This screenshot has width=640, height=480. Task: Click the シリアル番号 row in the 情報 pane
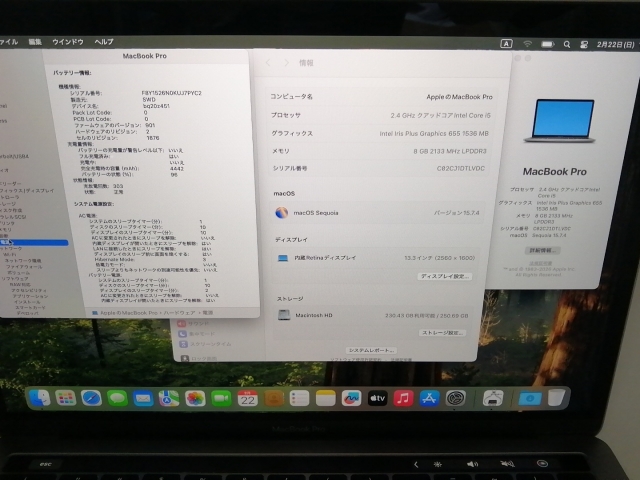378,168
